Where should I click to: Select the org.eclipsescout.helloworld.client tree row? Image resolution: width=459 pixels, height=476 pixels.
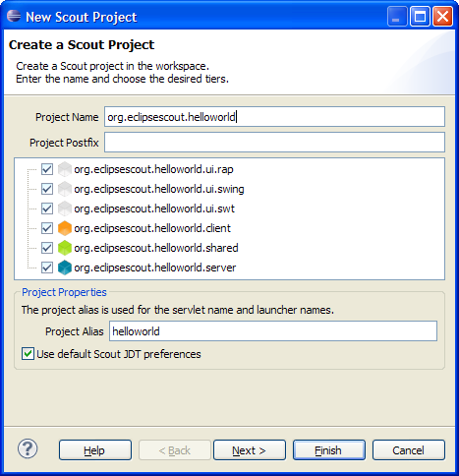[x=152, y=228]
